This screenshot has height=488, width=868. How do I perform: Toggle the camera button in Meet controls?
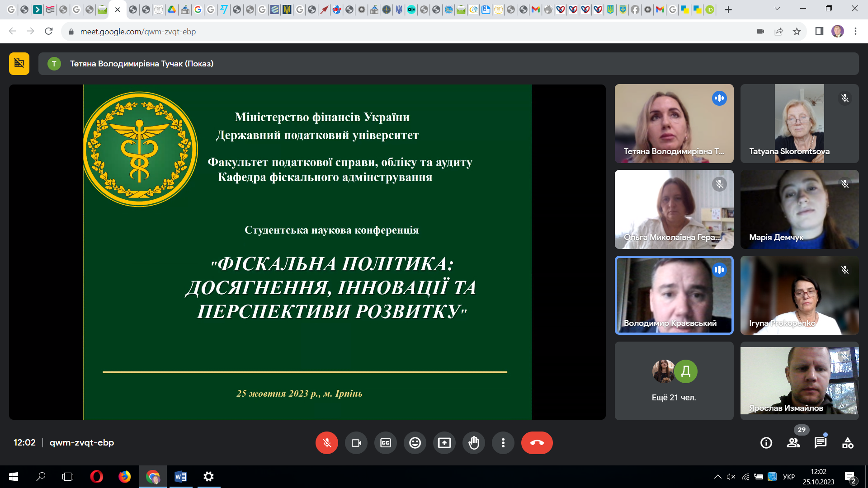[x=356, y=443]
